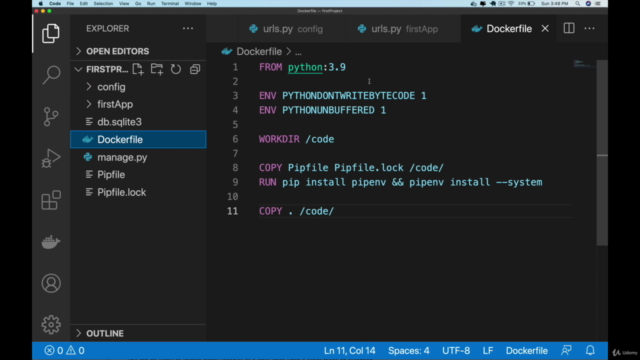This screenshot has width=640, height=360.
Task: Change encoding via UTF-8 indicator
Action: pos(456,351)
